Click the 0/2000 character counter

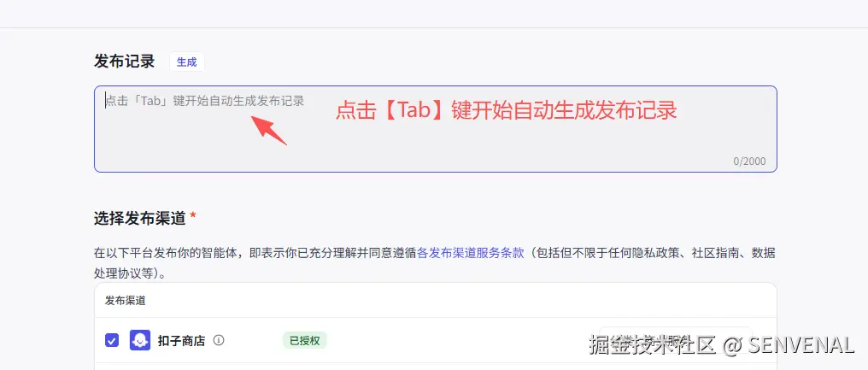click(749, 162)
